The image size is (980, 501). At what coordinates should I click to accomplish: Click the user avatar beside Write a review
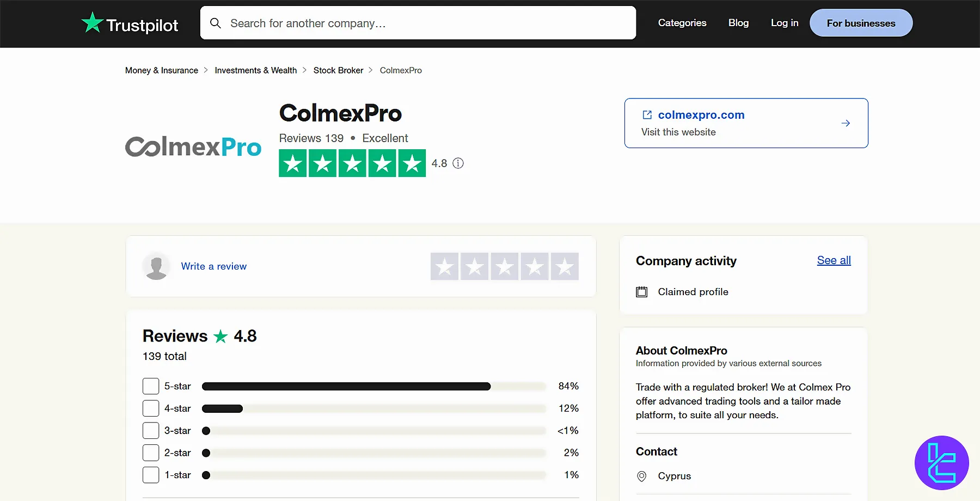(x=156, y=266)
